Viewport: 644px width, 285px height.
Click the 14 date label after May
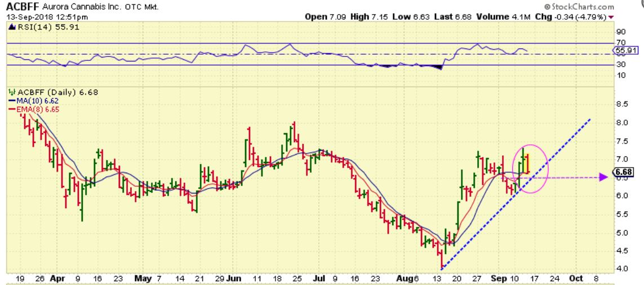point(179,278)
